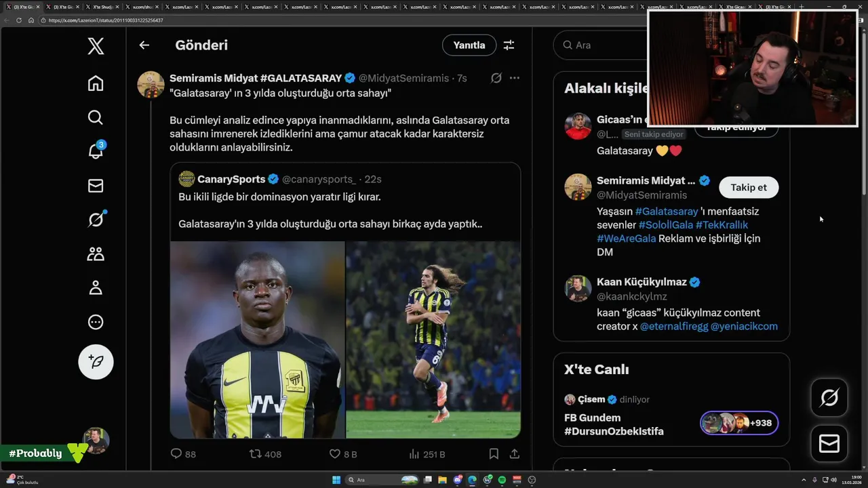The width and height of the screenshot is (868, 488).
Task: Open a new browser tab with plus
Action: 801,7
